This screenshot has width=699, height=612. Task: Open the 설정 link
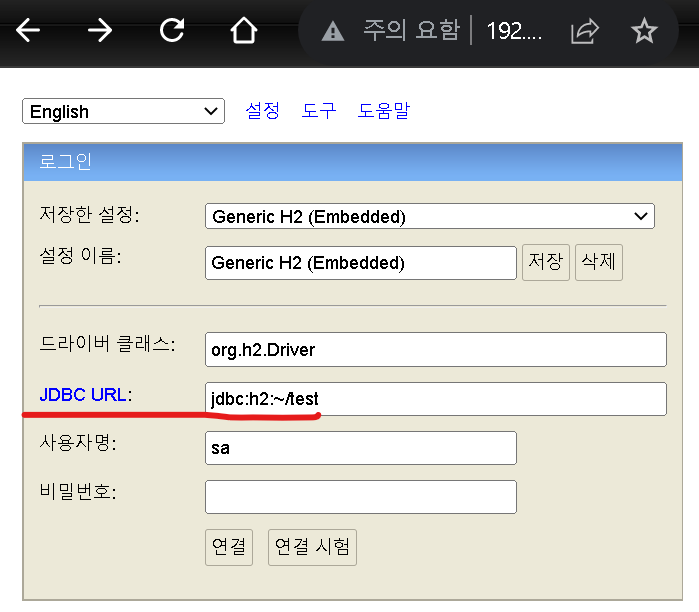[263, 110]
